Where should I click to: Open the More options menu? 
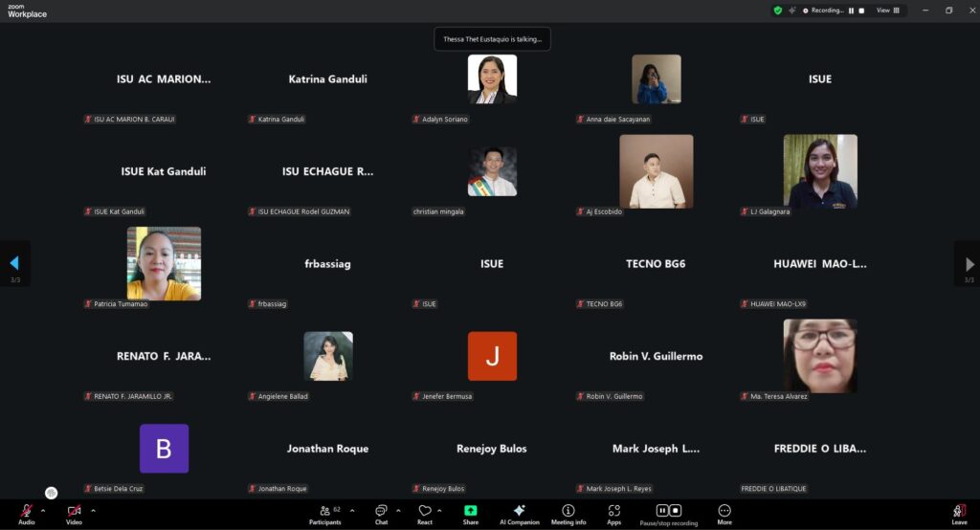point(724,512)
